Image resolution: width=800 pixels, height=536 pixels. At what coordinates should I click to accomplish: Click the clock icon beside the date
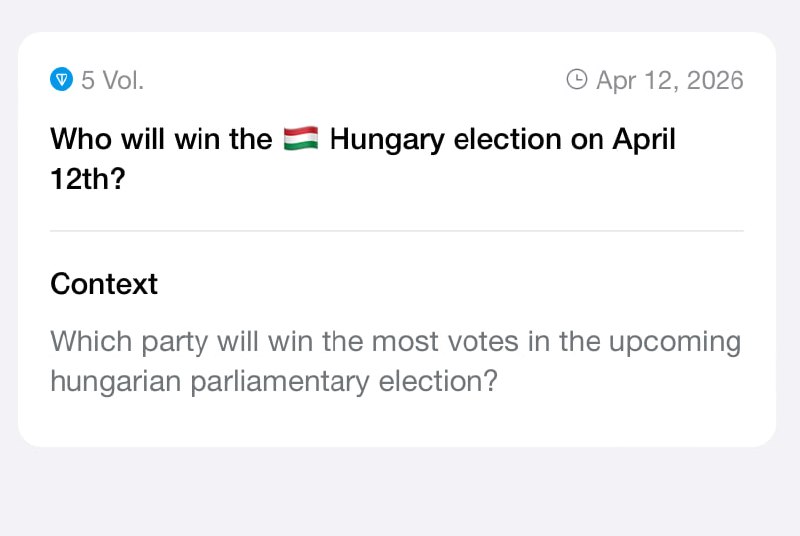pos(577,80)
